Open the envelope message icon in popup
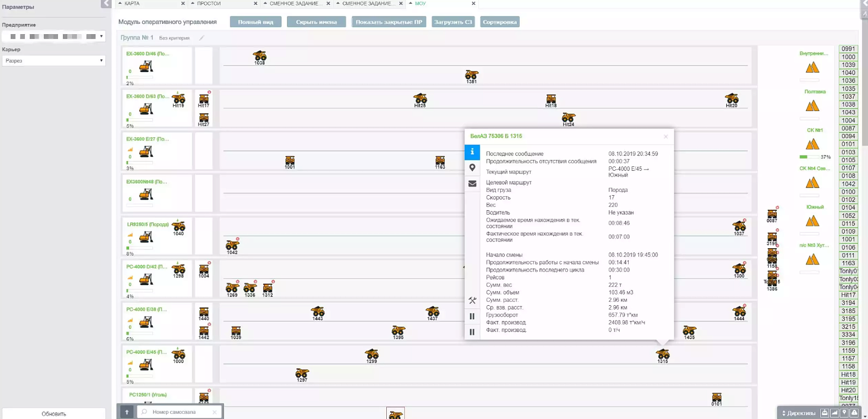The width and height of the screenshot is (868, 419). click(x=472, y=184)
